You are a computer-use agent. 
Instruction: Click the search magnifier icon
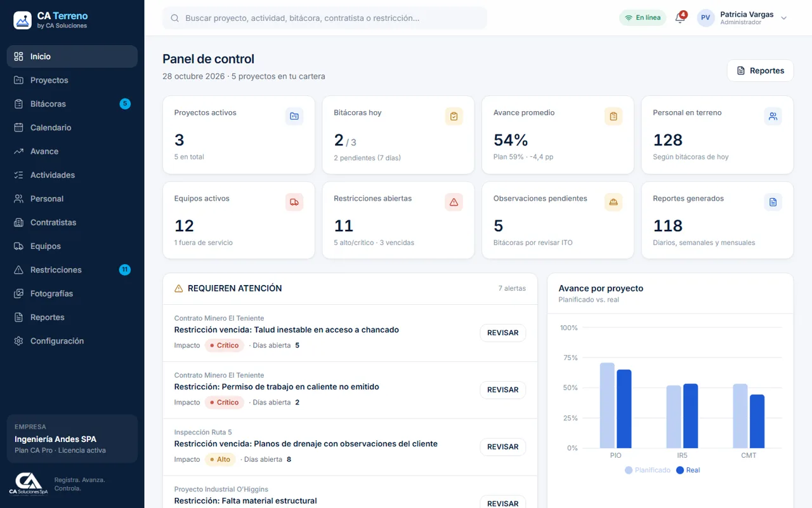(x=174, y=18)
